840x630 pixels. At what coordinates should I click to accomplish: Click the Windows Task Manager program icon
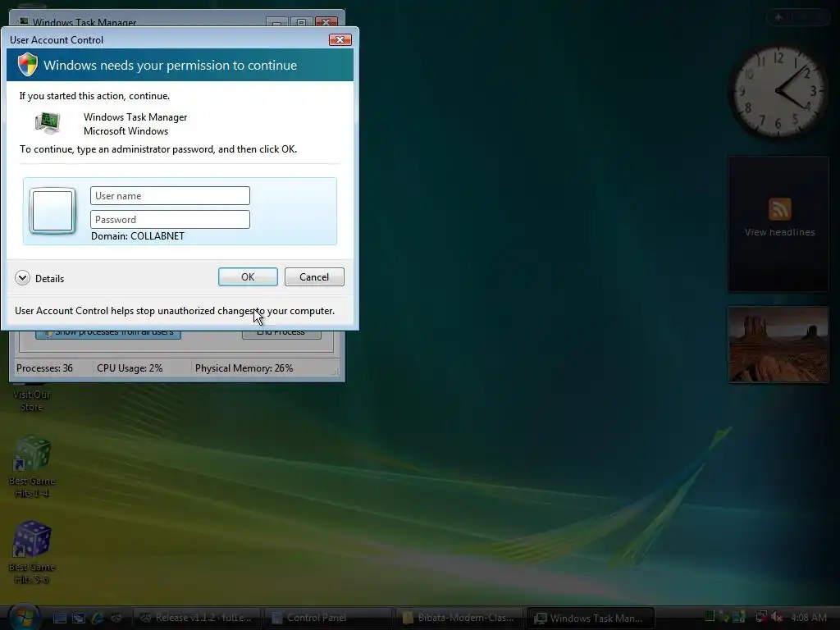[48, 123]
